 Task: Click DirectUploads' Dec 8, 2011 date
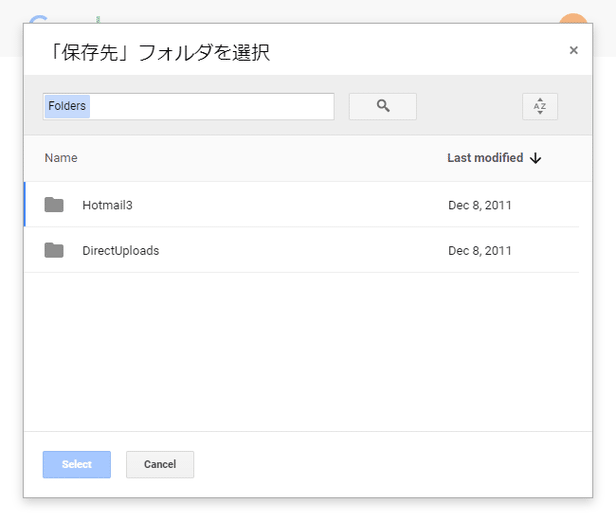coord(480,251)
